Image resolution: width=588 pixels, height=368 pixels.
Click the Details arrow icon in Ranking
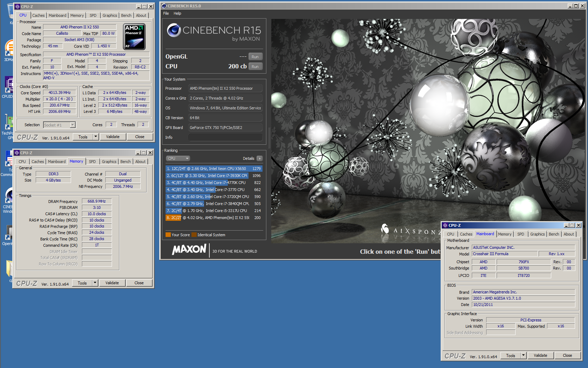coord(259,158)
